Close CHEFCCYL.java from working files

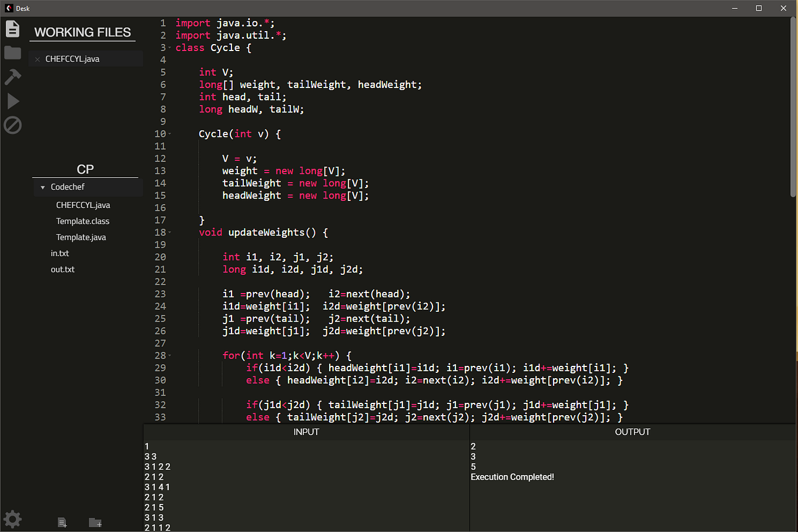37,59
